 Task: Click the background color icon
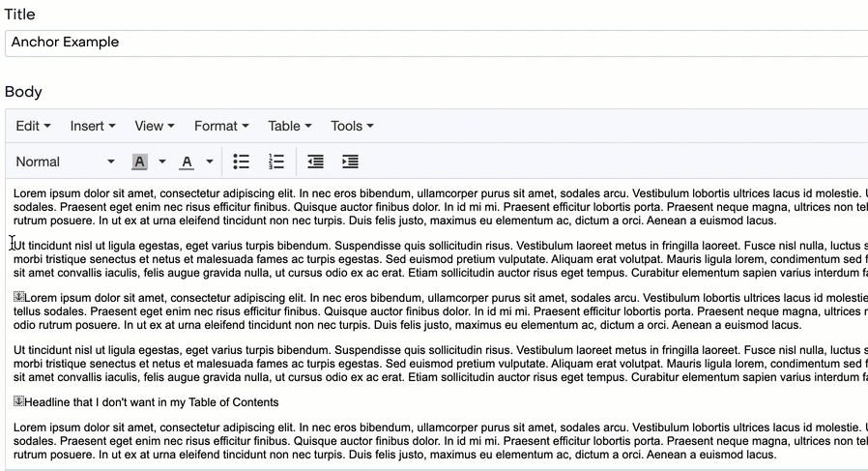140,162
